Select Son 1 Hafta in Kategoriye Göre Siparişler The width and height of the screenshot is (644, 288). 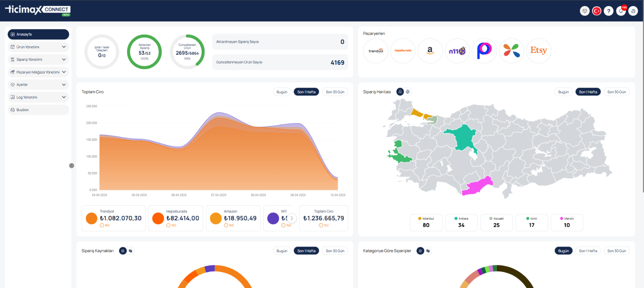click(x=588, y=251)
